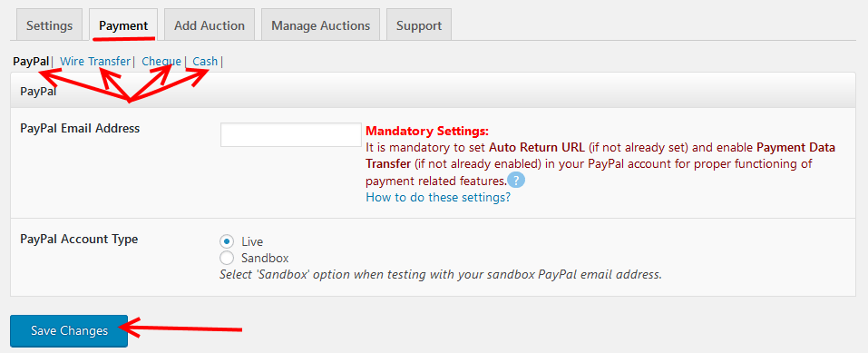This screenshot has width=868, height=353.
Task: Open the 'How to do these settings?' link
Action: 438,197
